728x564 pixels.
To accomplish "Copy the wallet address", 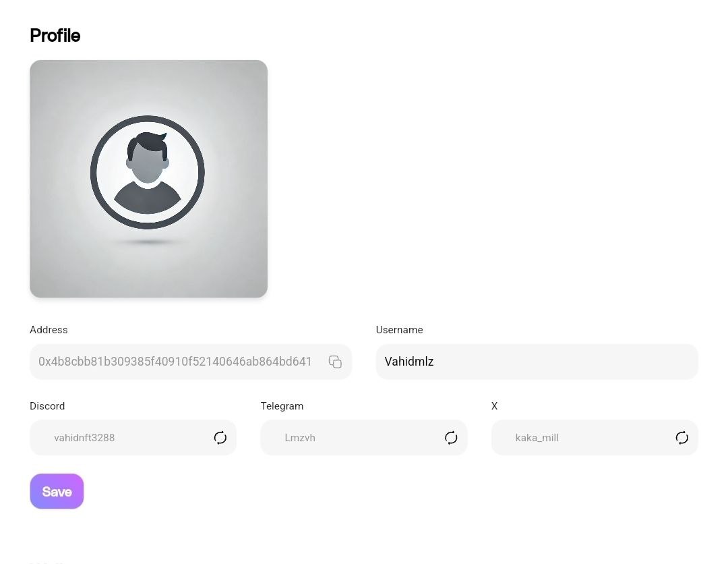I will tap(335, 362).
